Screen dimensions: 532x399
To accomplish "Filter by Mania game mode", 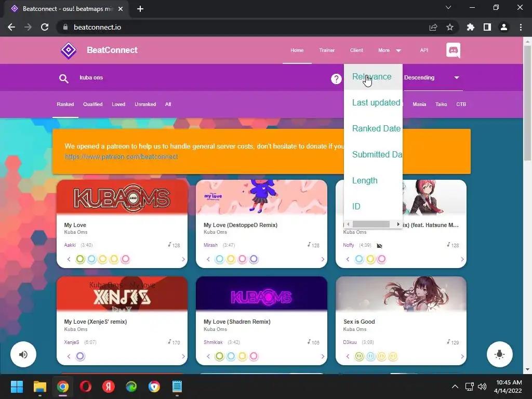I will coord(419,104).
